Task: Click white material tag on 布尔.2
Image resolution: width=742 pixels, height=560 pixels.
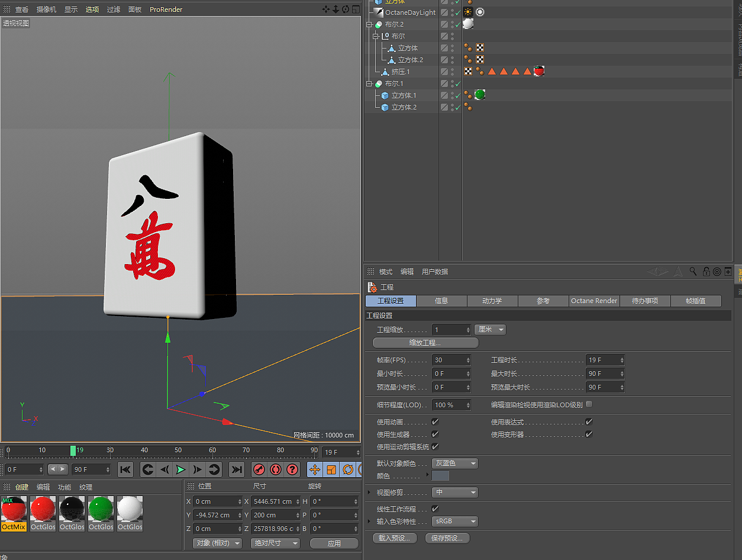Action: point(468,24)
